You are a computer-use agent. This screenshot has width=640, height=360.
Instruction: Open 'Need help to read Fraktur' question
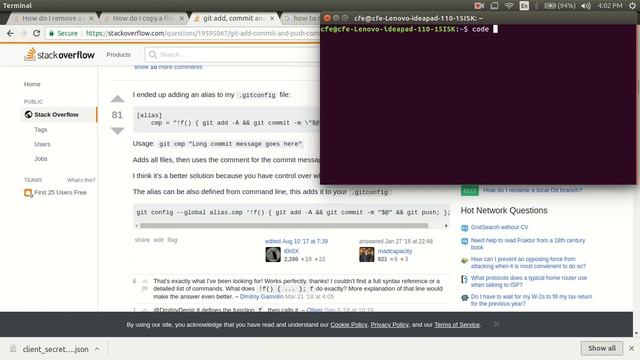[x=528, y=244]
